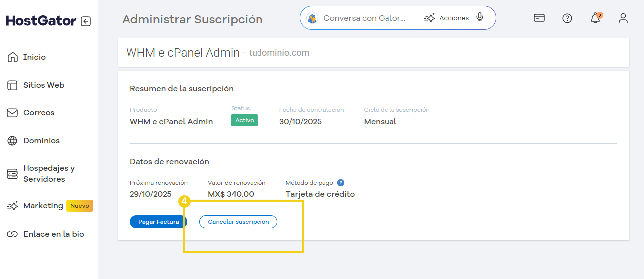Click the microphone icon in search bar

480,17
